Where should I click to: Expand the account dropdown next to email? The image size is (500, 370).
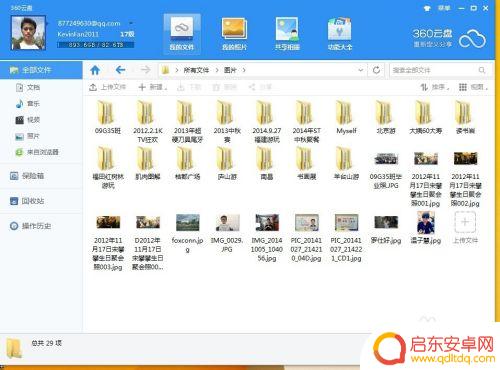(x=131, y=23)
